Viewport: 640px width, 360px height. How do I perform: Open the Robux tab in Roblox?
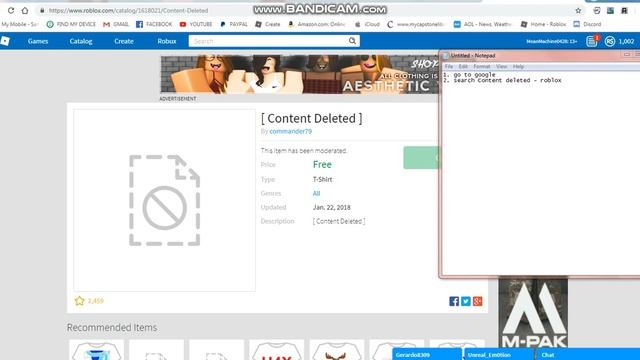(167, 41)
